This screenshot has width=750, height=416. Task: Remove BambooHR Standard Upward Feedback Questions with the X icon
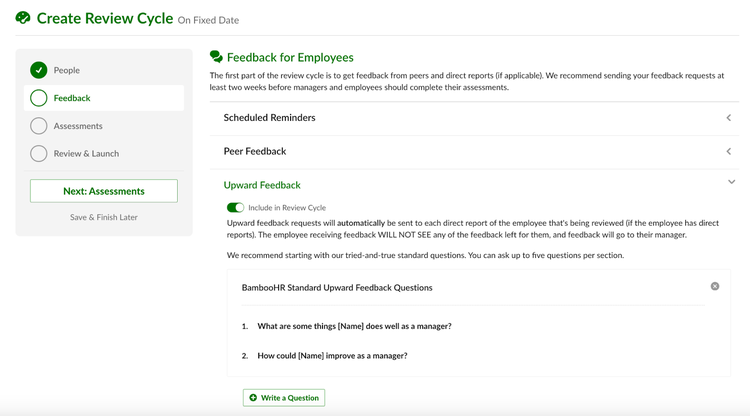pyautogui.click(x=715, y=286)
